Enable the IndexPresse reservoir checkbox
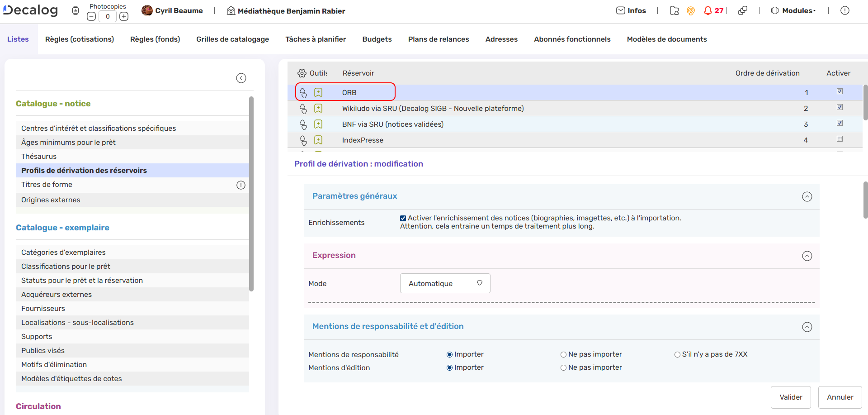The height and width of the screenshot is (415, 868). [840, 139]
